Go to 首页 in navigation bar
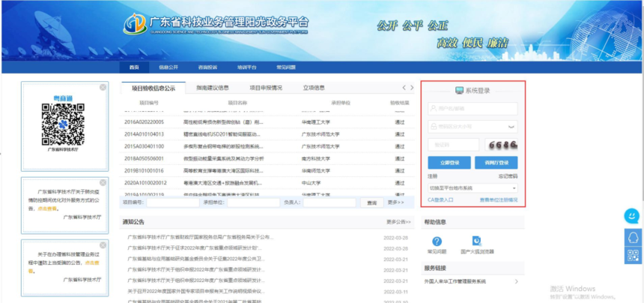Image resolution: width=644 pixels, height=303 pixels. tap(134, 67)
